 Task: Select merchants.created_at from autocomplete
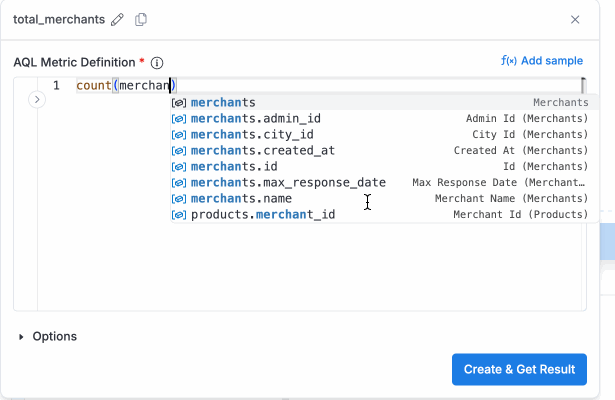pyautogui.click(x=385, y=151)
